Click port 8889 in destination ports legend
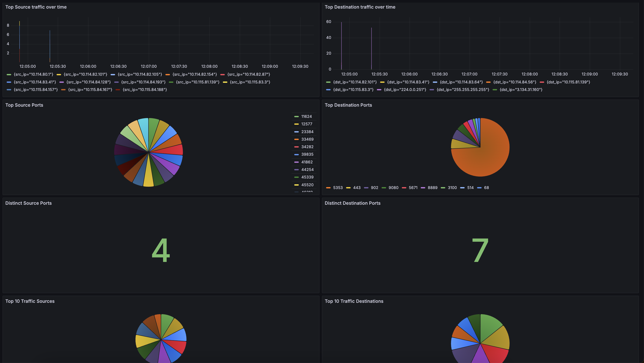644x363 pixels. coord(432,188)
